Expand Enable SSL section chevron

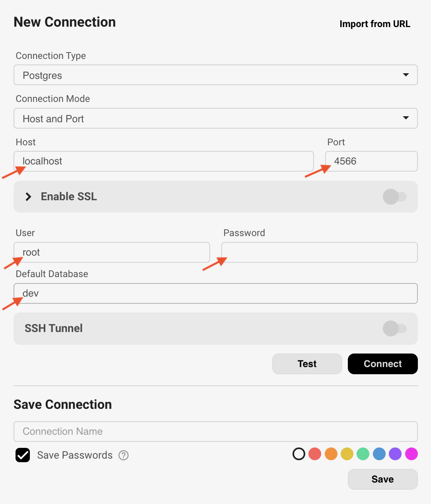(x=28, y=197)
